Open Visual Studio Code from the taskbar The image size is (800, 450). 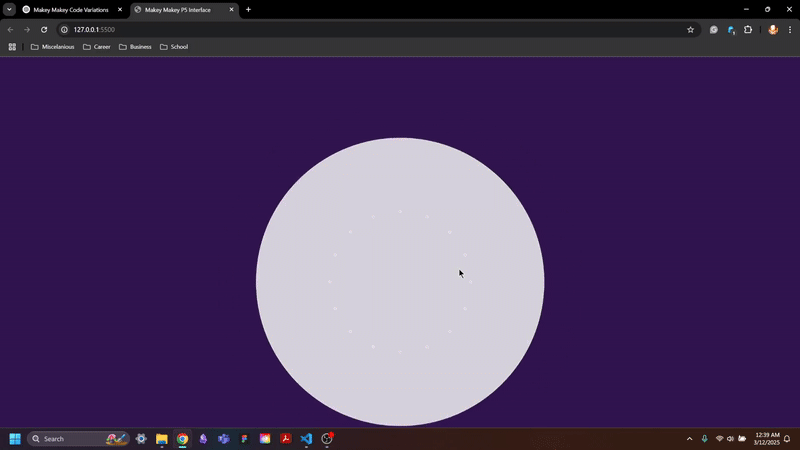pos(306,439)
